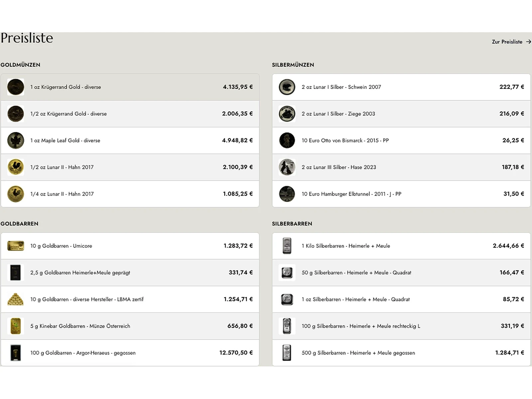Select 2,5 g Goldbarren Heimerle+Meule geprägt
Screen dimensions: 532x399
coord(130,273)
